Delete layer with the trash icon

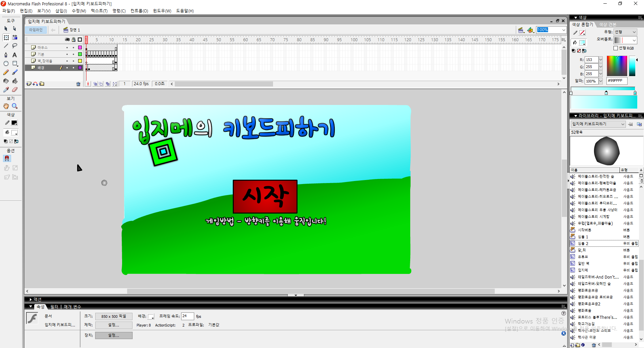coord(78,84)
